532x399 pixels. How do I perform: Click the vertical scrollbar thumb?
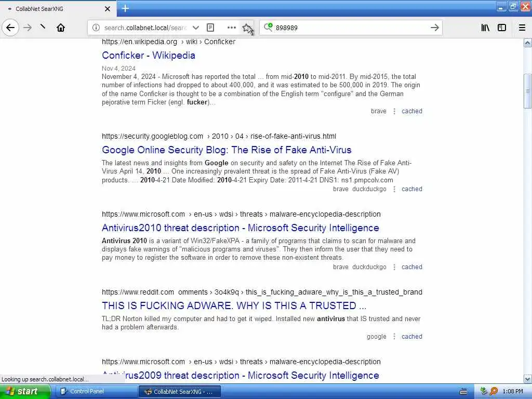pos(528,91)
